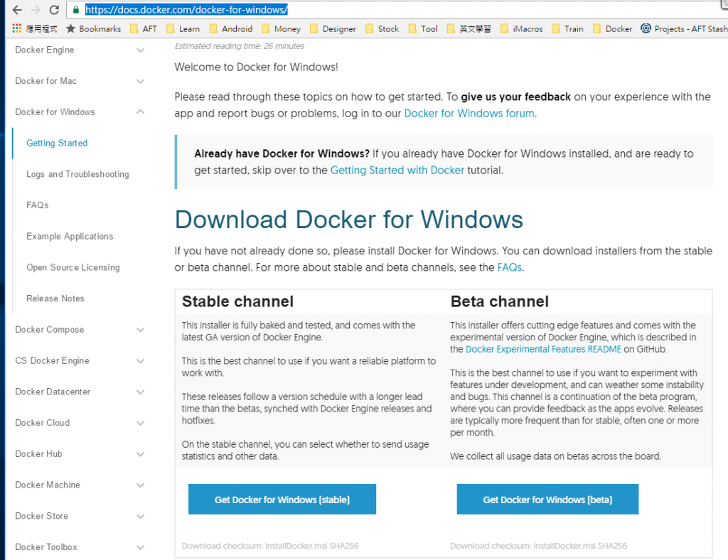Expand the Docker Datacenter sidebar section

pyautogui.click(x=140, y=392)
